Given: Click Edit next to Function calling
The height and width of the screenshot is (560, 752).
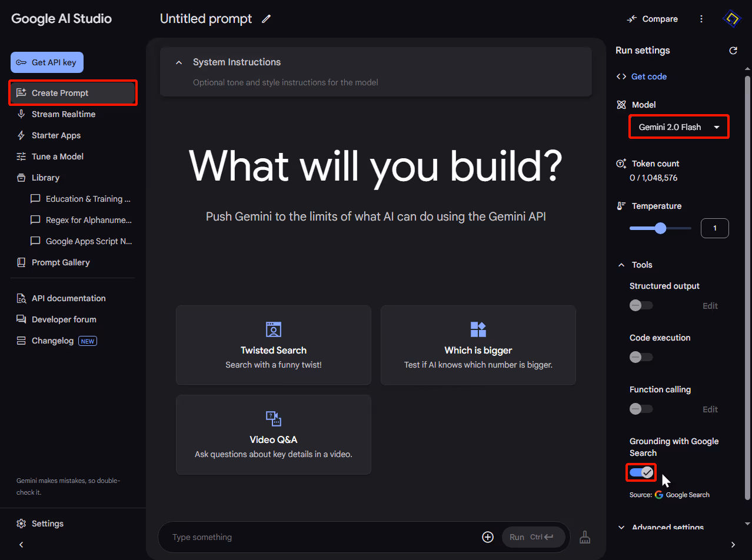Looking at the screenshot, I should 710,409.
